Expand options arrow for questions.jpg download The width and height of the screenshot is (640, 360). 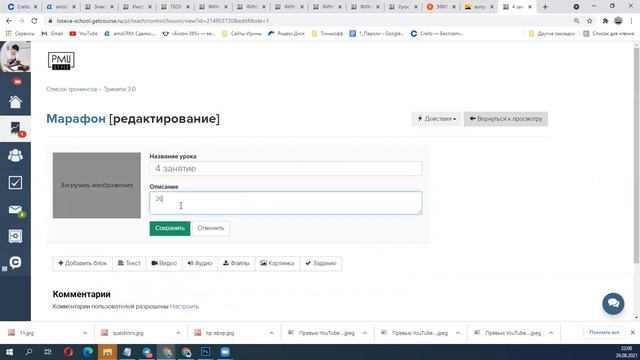pyautogui.click(x=178, y=333)
